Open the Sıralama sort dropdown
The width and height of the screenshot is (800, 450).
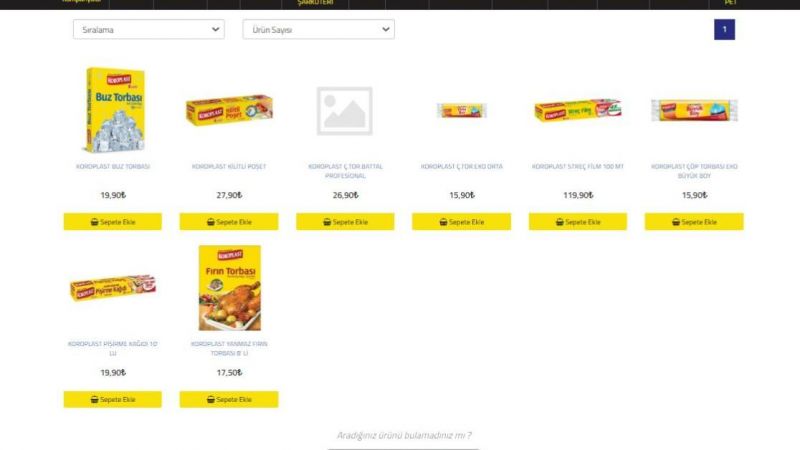tap(148, 30)
